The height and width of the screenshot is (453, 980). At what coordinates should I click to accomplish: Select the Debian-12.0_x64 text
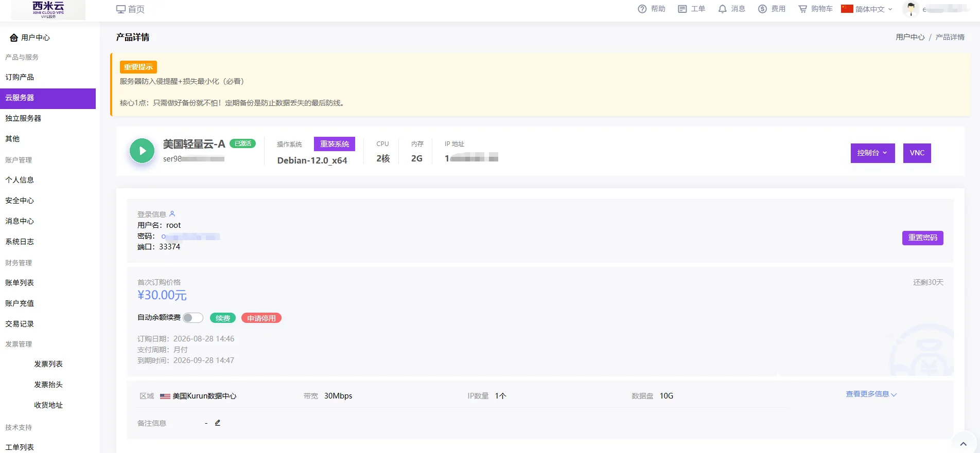point(312,160)
